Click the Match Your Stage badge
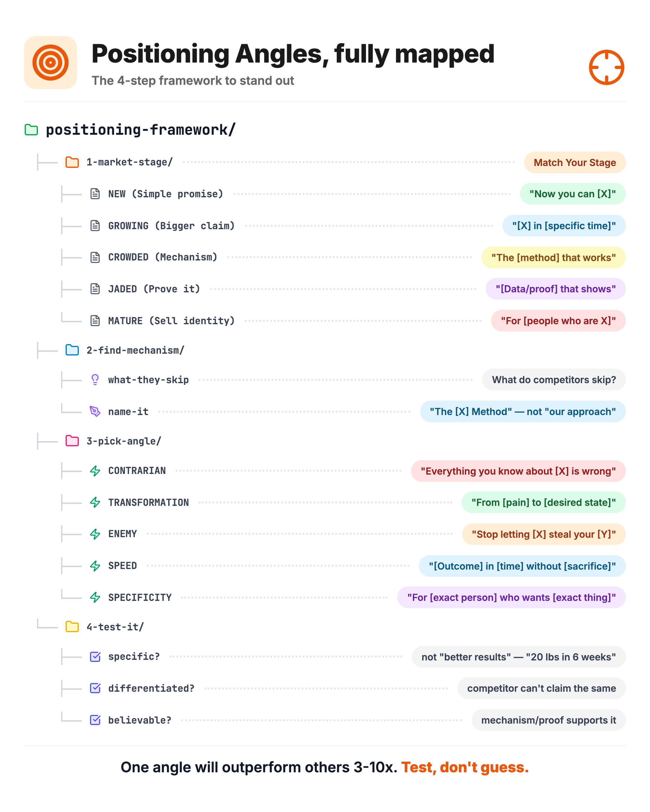The image size is (650, 812). [575, 162]
